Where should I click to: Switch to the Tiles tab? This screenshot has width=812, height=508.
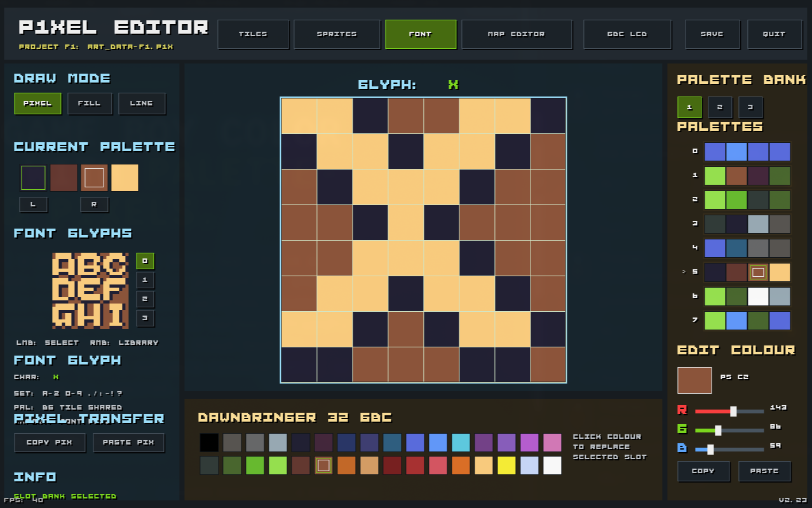click(253, 34)
